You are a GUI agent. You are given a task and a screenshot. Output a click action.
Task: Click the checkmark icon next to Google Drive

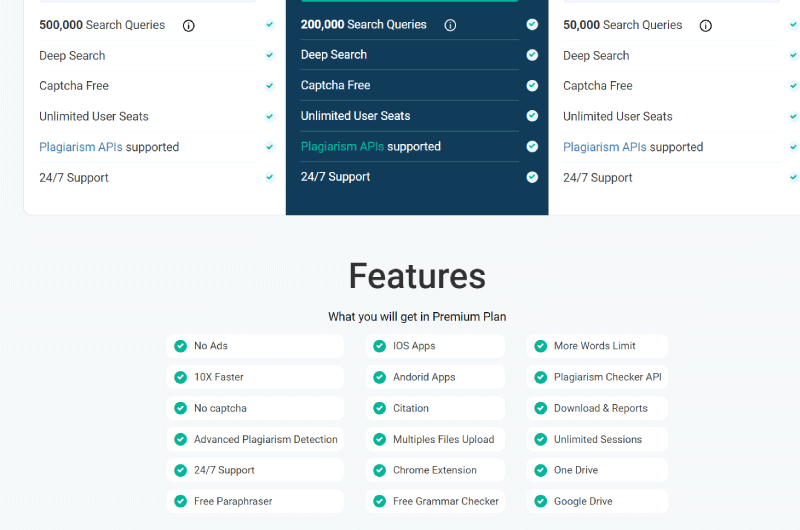click(541, 501)
